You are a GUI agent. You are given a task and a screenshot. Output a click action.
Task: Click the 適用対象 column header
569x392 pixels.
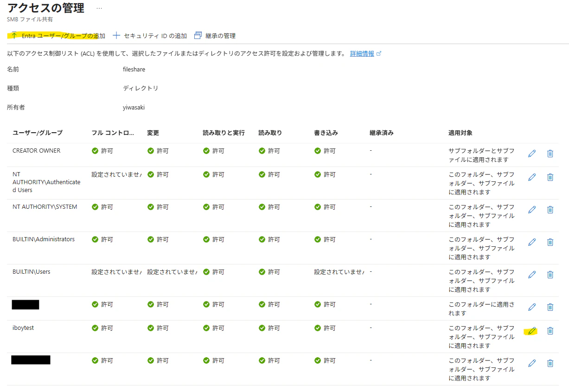click(x=460, y=133)
